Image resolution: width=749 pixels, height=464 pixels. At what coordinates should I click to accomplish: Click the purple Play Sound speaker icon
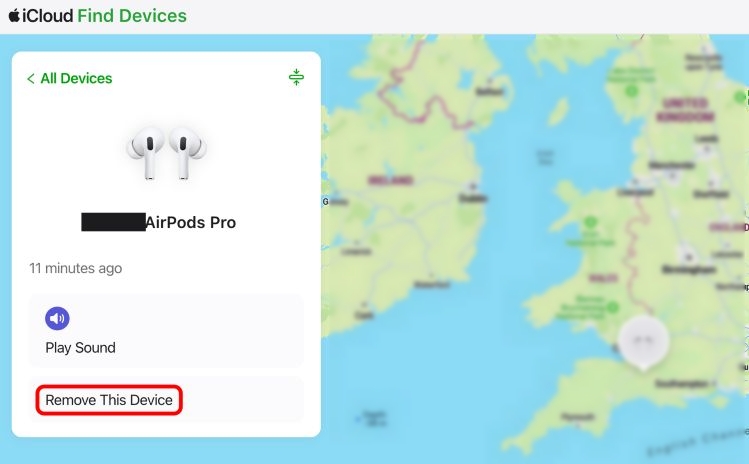point(57,318)
